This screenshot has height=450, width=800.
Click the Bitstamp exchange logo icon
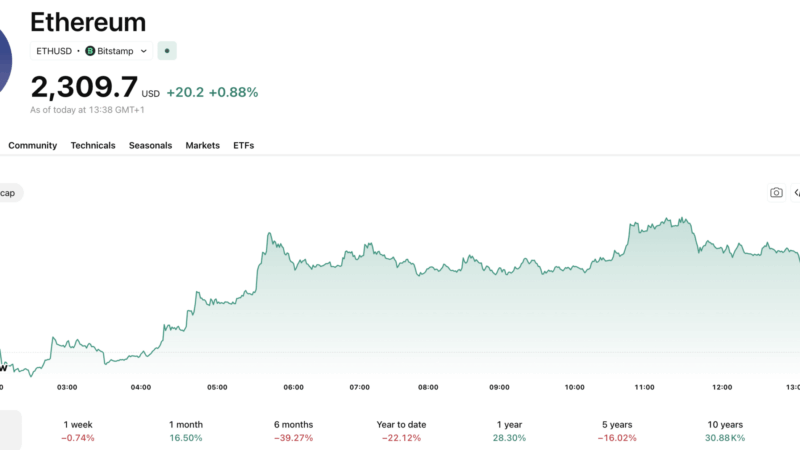pos(90,51)
